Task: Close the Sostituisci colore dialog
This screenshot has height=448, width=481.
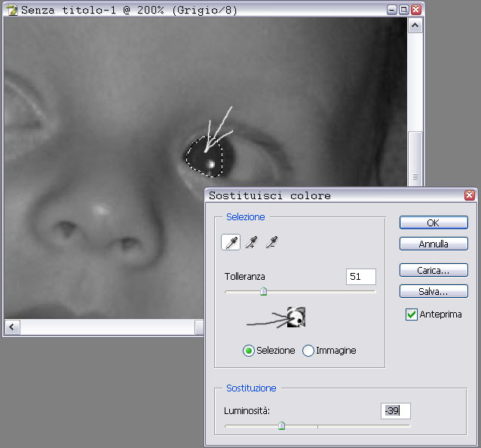Action: coord(470,195)
